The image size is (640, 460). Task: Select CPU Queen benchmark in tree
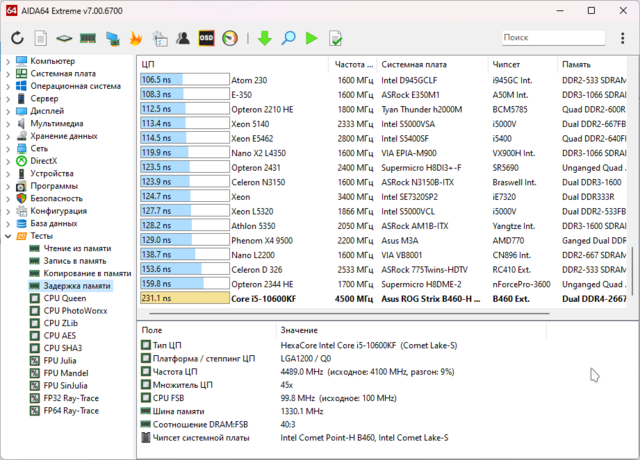tap(65, 298)
